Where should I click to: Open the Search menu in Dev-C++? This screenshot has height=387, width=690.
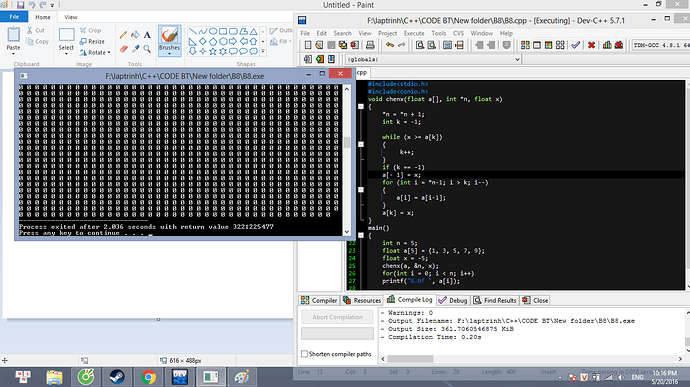pyautogui.click(x=342, y=33)
